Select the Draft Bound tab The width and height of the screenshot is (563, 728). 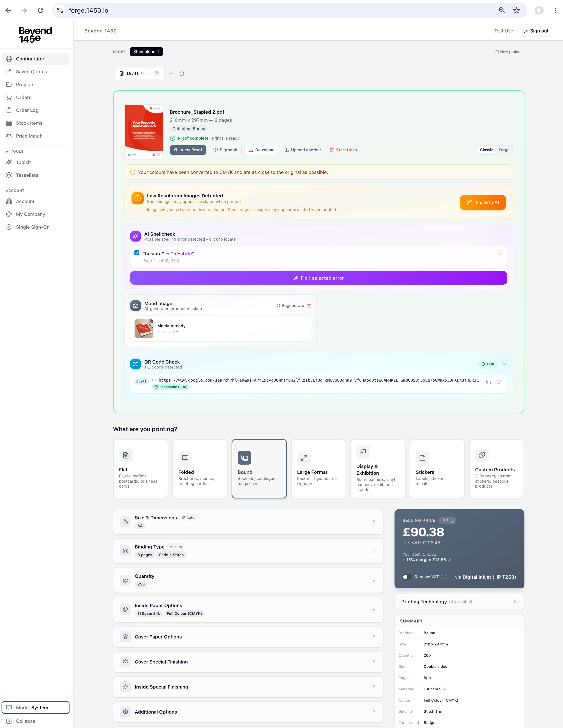139,73
